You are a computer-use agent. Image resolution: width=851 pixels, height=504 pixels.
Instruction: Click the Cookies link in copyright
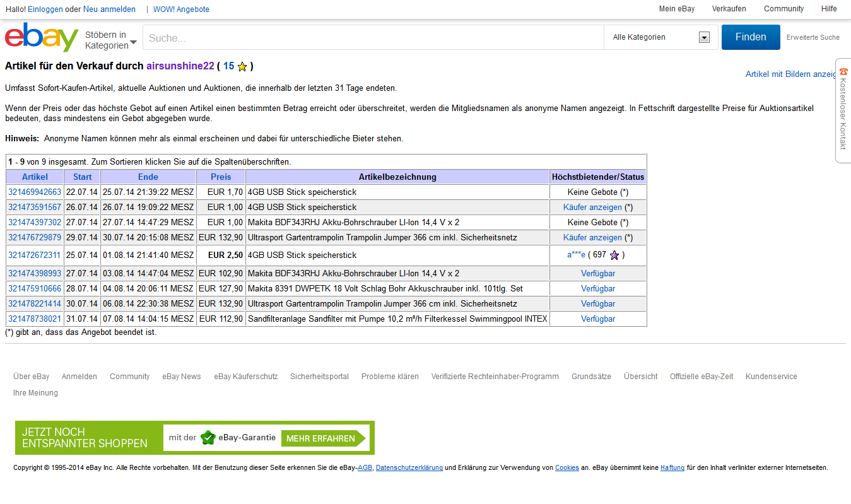point(567,468)
